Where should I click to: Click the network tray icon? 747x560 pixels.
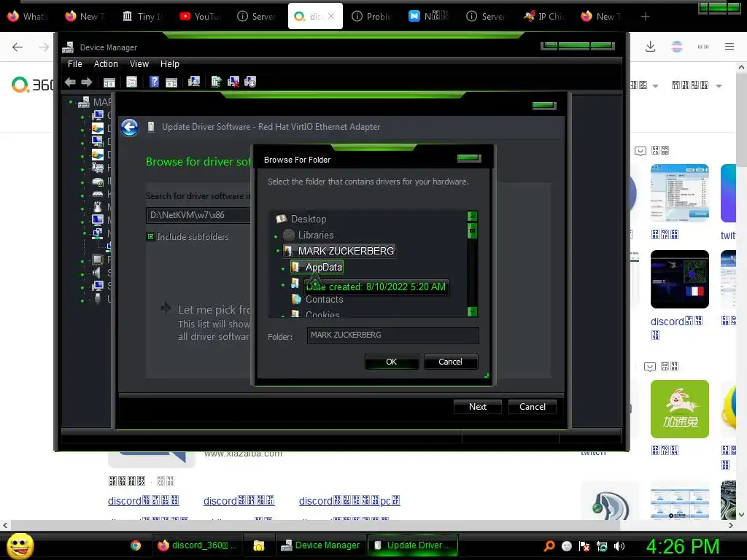click(x=602, y=546)
